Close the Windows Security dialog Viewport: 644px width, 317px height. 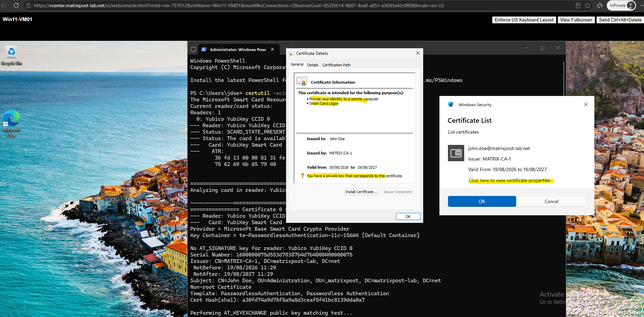coord(586,104)
